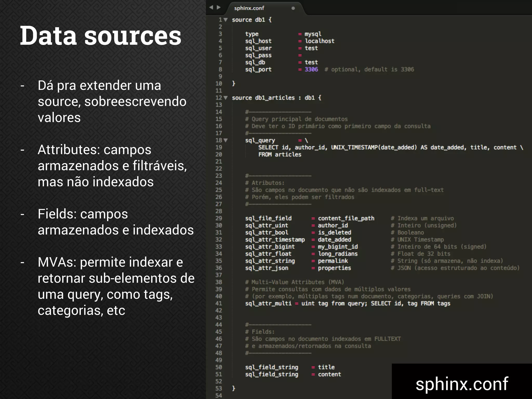The image size is (532, 399).
Task: Click the 'sql_query' key on line 18
Action: pos(260,141)
